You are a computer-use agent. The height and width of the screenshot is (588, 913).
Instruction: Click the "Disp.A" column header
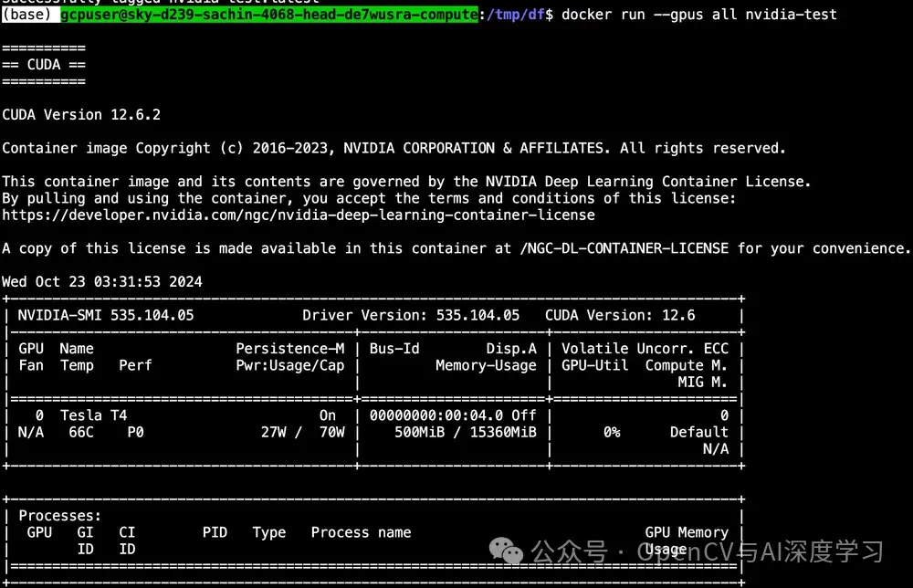(511, 349)
